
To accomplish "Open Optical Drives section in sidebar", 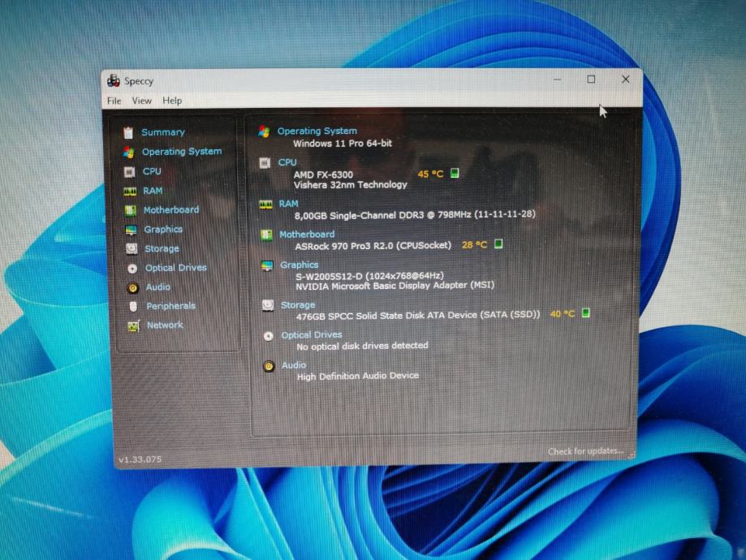I will pyautogui.click(x=175, y=268).
